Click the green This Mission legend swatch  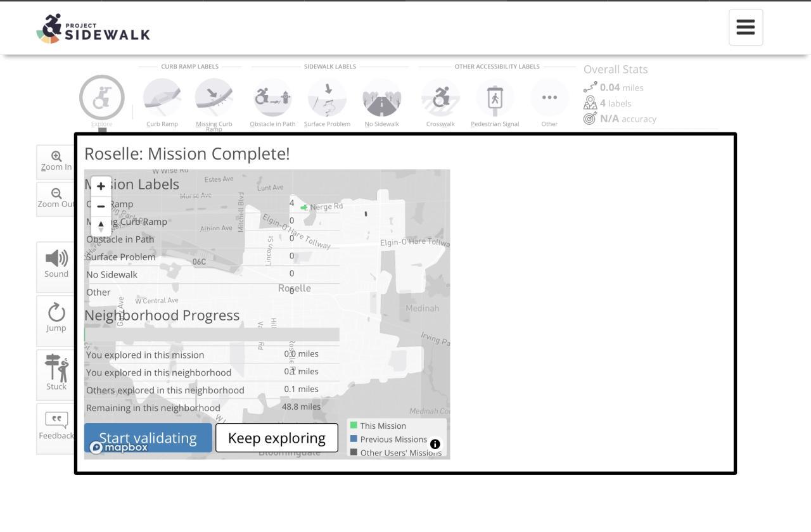pos(354,425)
